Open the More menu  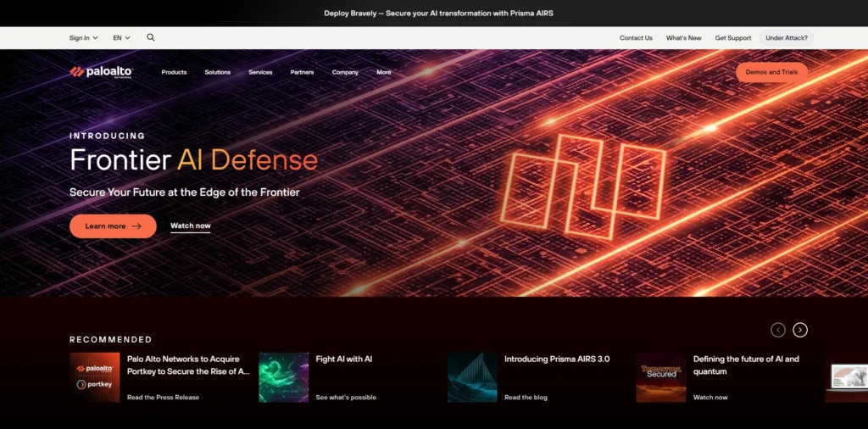coord(384,73)
